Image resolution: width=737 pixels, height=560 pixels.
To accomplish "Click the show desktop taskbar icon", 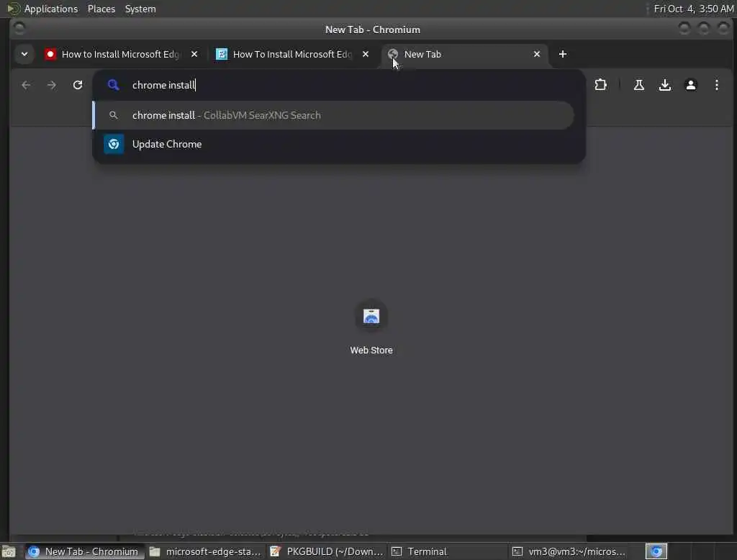I will pos(9,551).
